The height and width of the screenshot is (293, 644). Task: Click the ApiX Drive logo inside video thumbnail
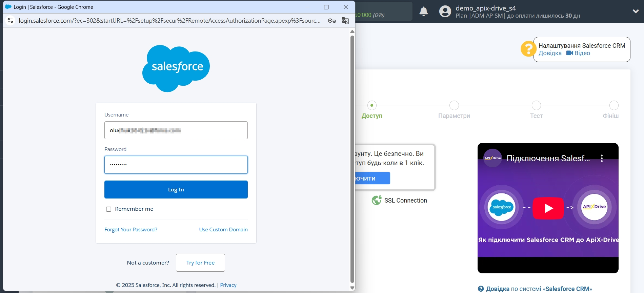pos(594,207)
